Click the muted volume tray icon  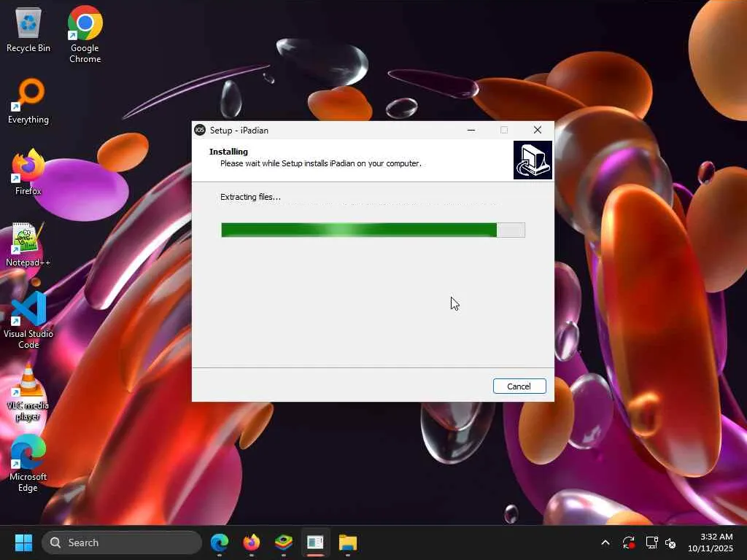[x=671, y=542]
